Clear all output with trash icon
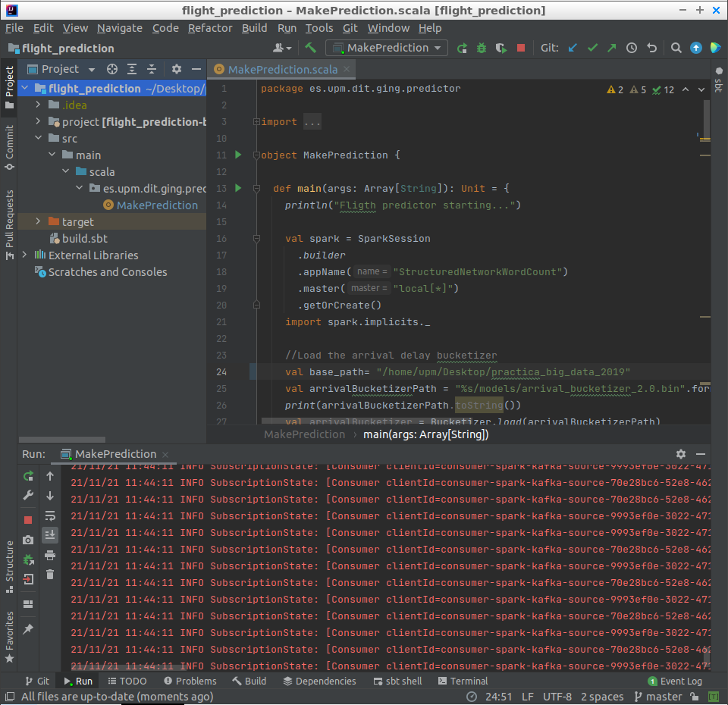The image size is (728, 705). pyautogui.click(x=50, y=574)
